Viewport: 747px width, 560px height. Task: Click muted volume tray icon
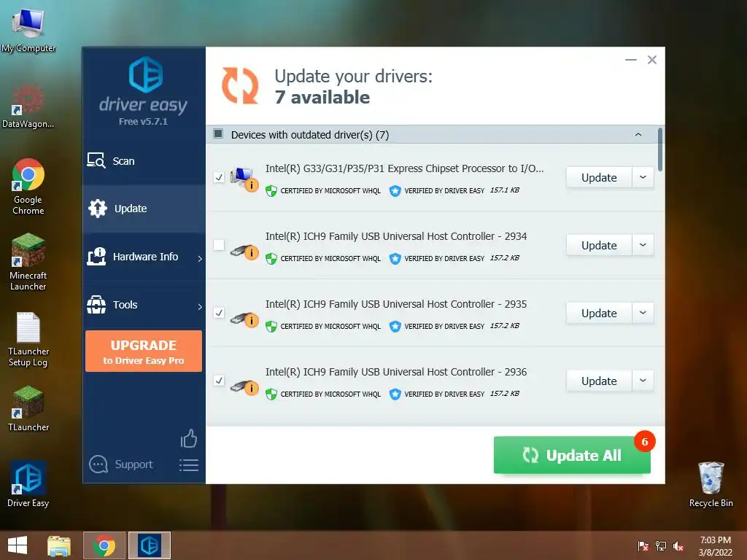pos(678,546)
